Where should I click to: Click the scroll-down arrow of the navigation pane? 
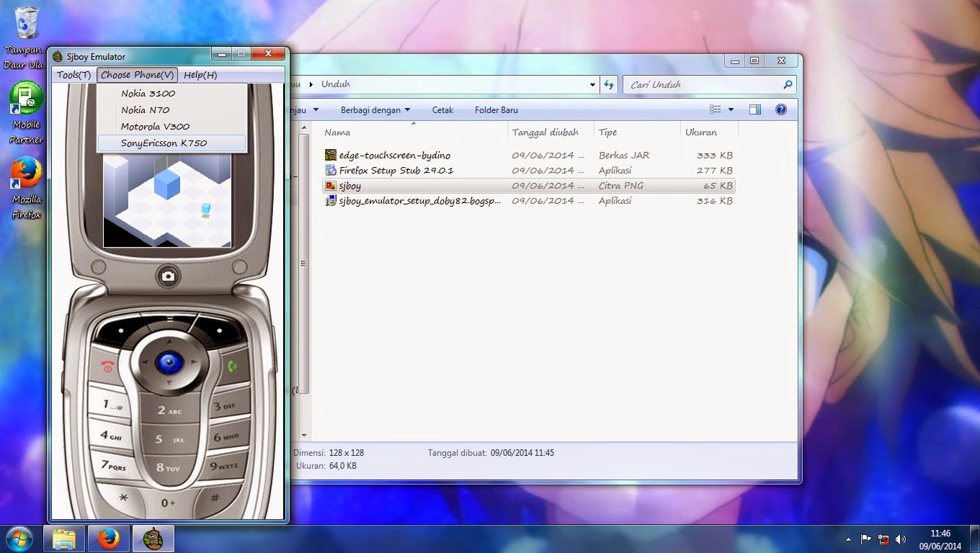[304, 435]
